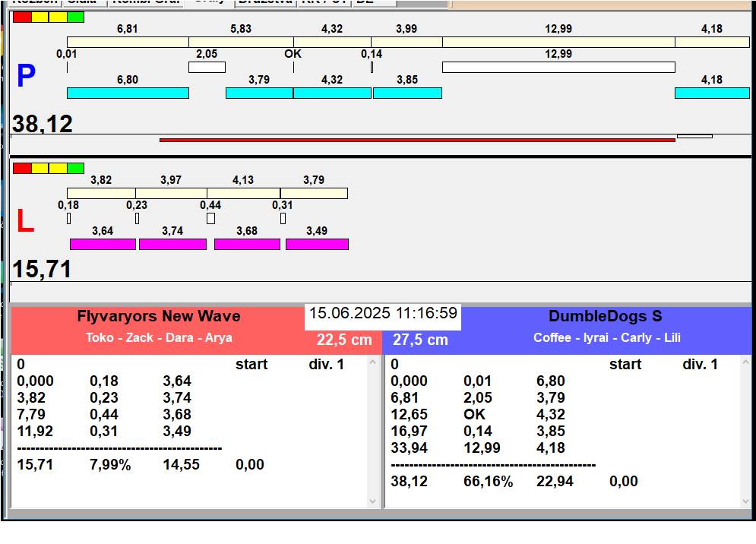Click the green light in the L lane

point(75,168)
